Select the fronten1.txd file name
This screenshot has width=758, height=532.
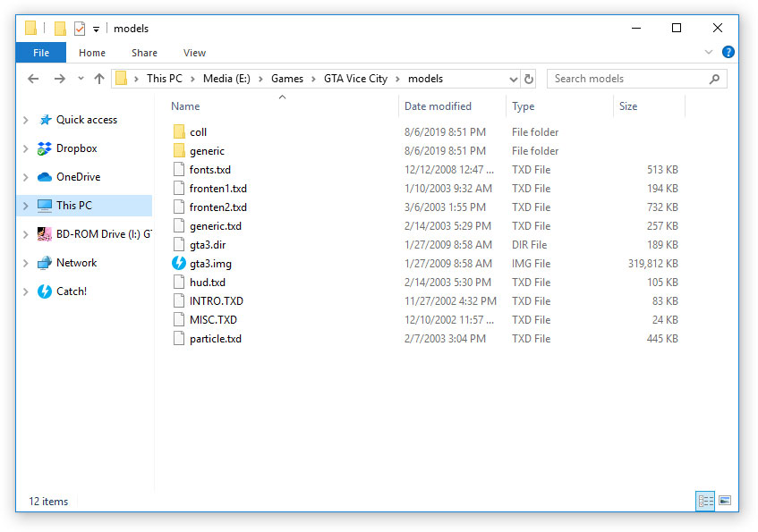218,189
